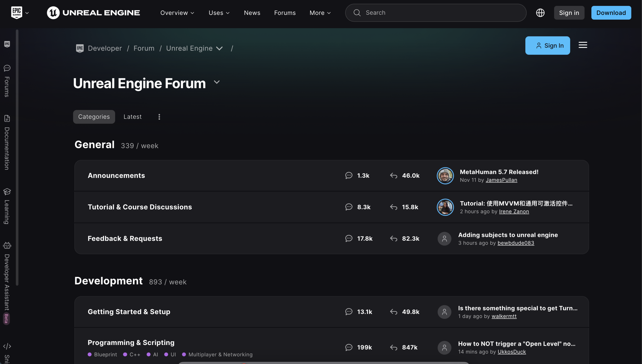Click the code snippet icon in the sidebar
The height and width of the screenshot is (364, 642).
click(7, 346)
